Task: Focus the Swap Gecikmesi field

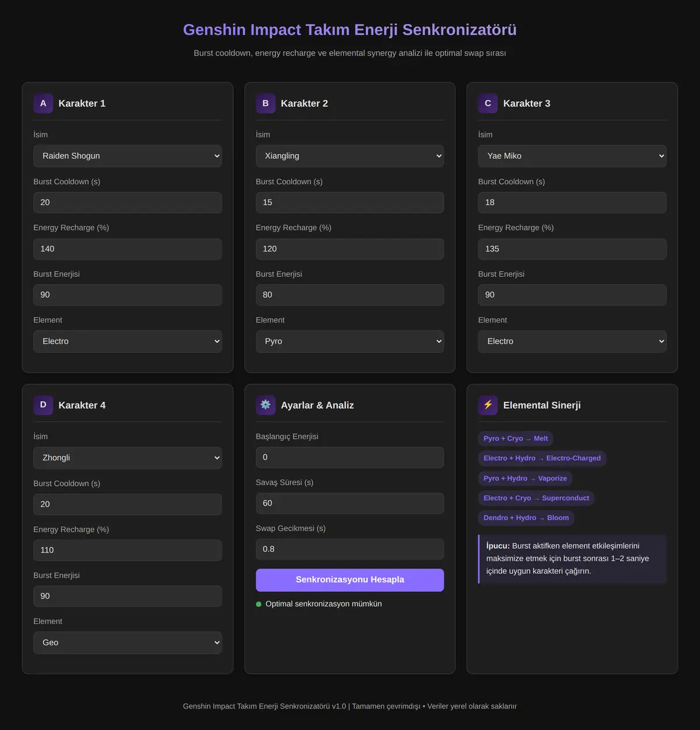Action: pos(350,549)
